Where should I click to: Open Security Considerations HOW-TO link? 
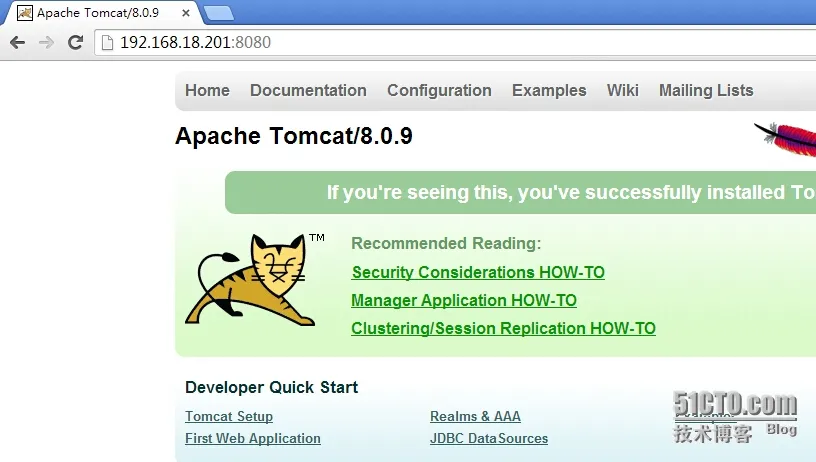(478, 272)
